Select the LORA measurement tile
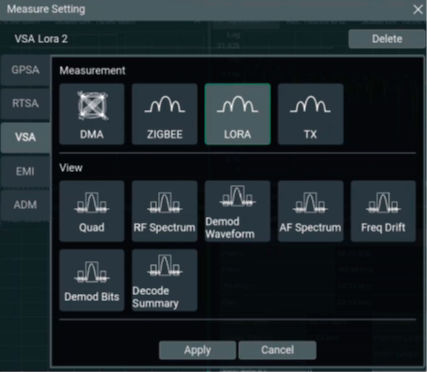 [237, 114]
